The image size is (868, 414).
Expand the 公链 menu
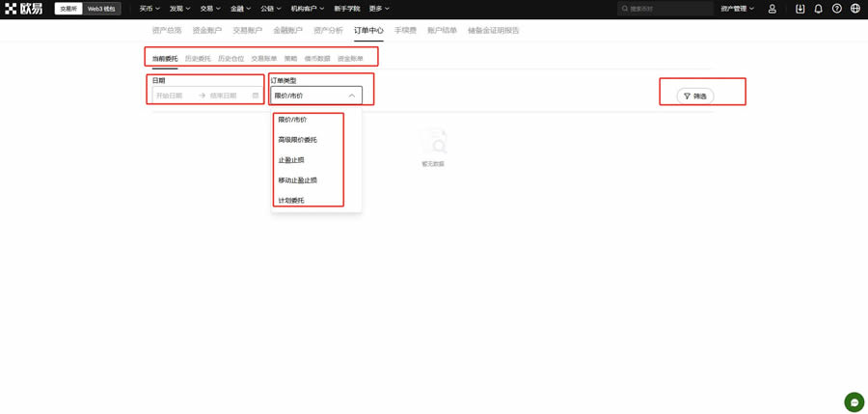(x=271, y=9)
